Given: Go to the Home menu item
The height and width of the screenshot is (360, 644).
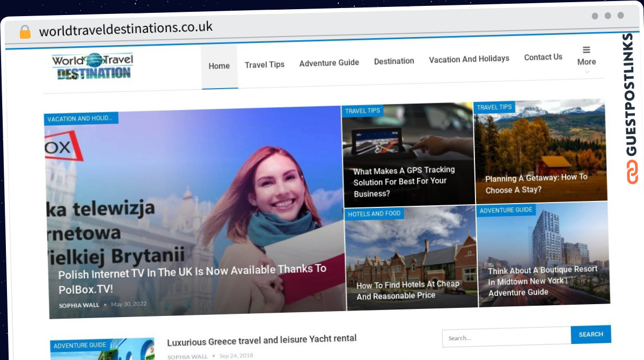Looking at the screenshot, I should (x=219, y=66).
